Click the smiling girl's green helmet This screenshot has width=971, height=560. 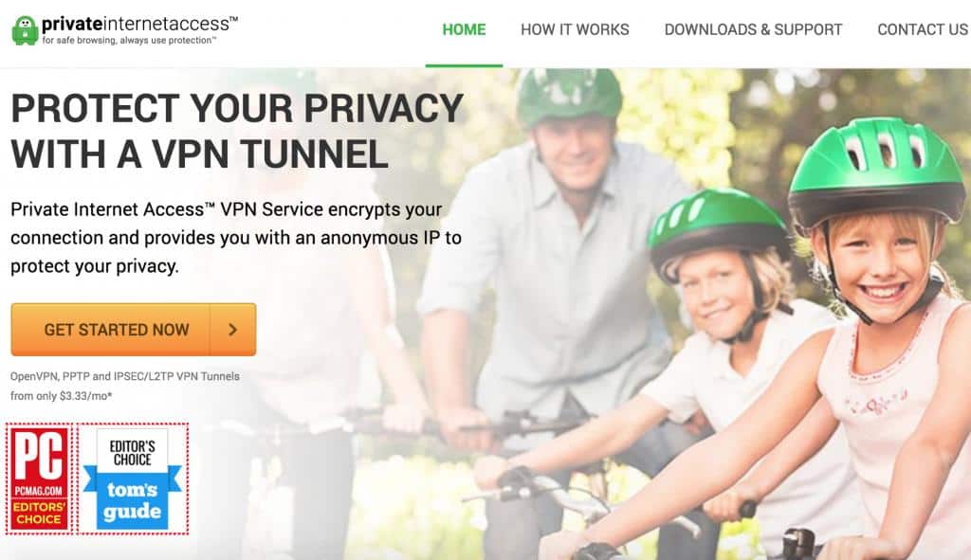tap(876, 167)
